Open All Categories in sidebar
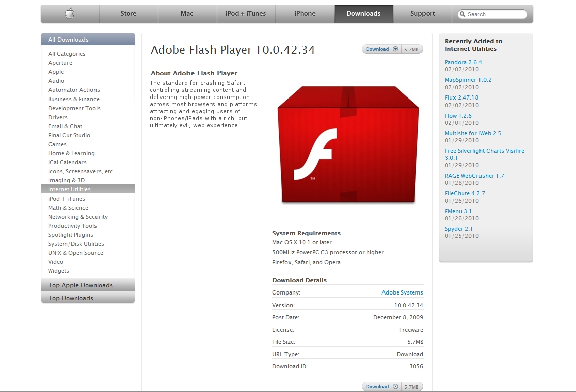Image resolution: width=576 pixels, height=392 pixels. (67, 54)
